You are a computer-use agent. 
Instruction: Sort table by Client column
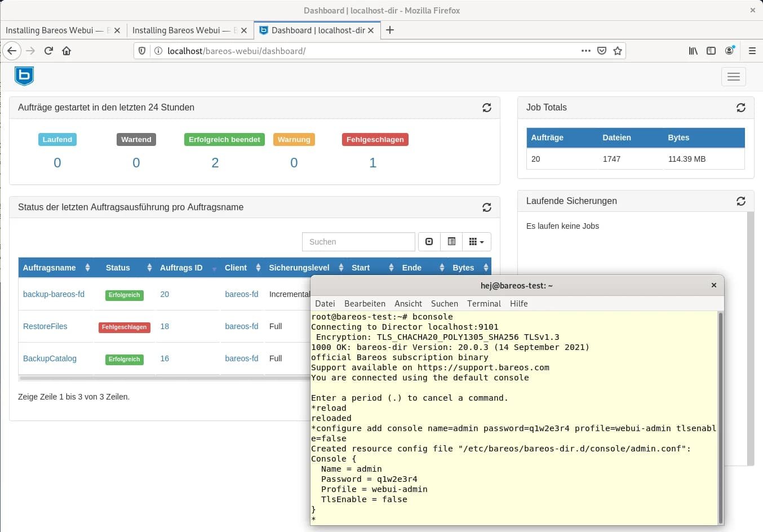[242, 268]
